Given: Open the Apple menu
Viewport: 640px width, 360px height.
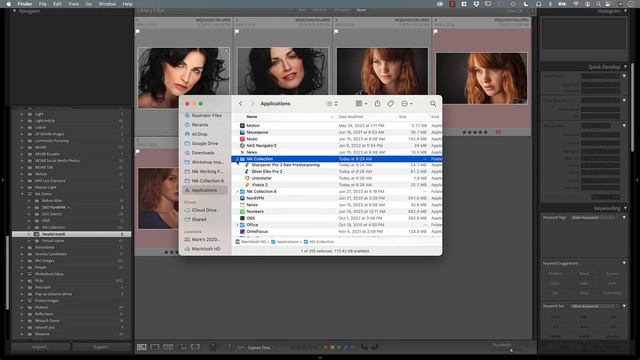Looking at the screenshot, I should click(9, 4).
